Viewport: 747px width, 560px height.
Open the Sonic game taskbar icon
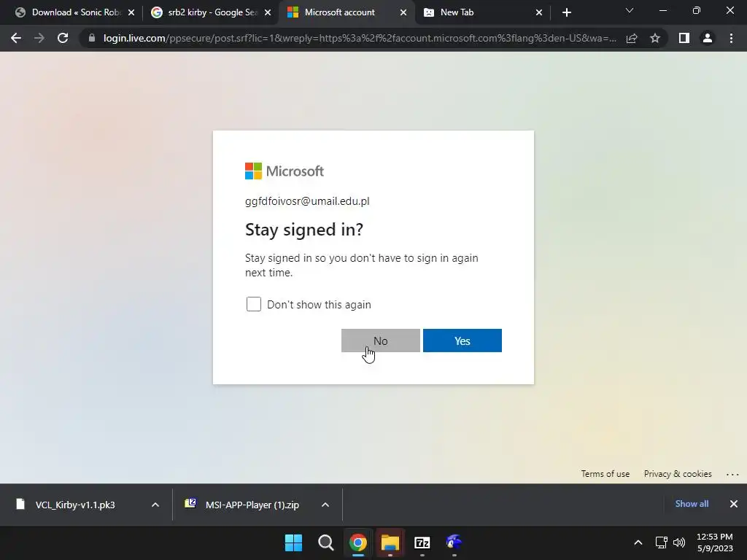(454, 542)
